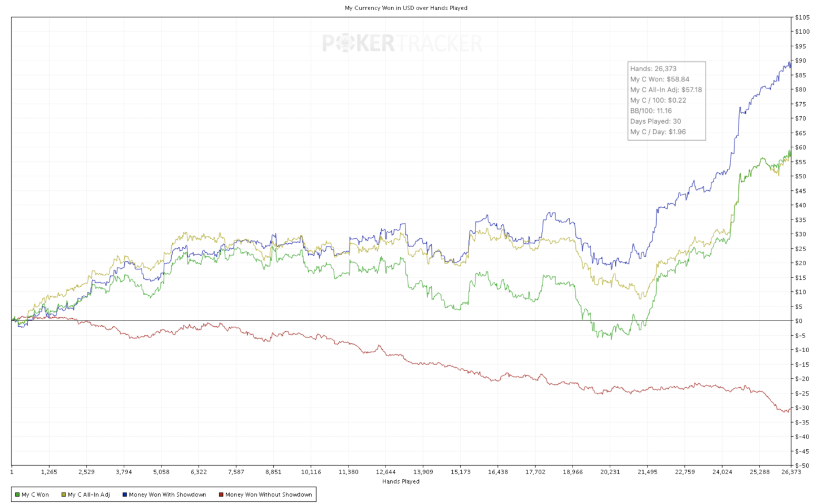Select the 'My C Won' legend label

[x=35, y=494]
